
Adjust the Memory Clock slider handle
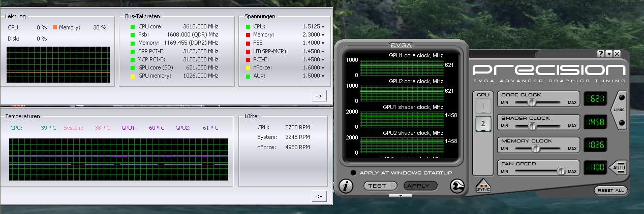535,149
